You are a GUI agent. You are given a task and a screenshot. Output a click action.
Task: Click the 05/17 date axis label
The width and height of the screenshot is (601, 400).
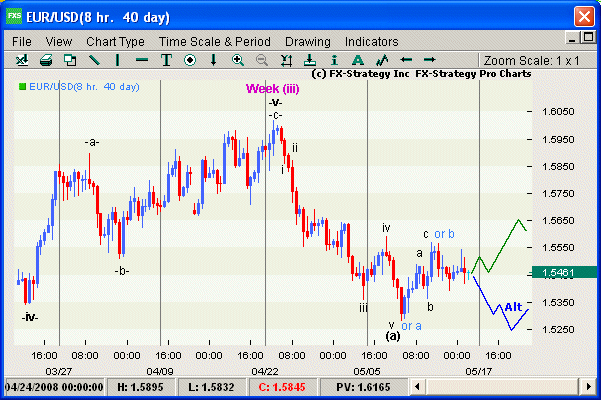479,371
